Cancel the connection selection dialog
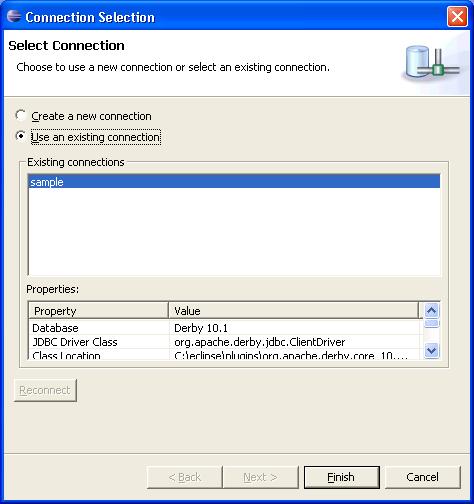The height and width of the screenshot is (504, 474). click(x=423, y=477)
